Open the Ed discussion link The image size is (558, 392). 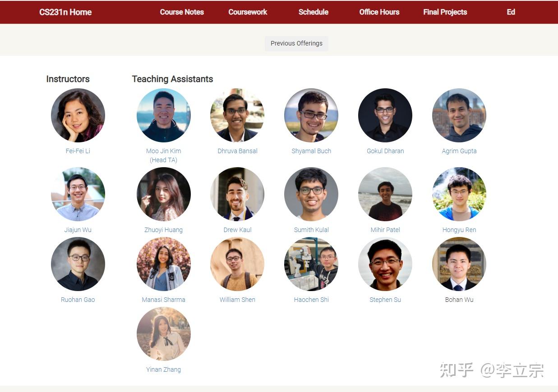click(511, 12)
